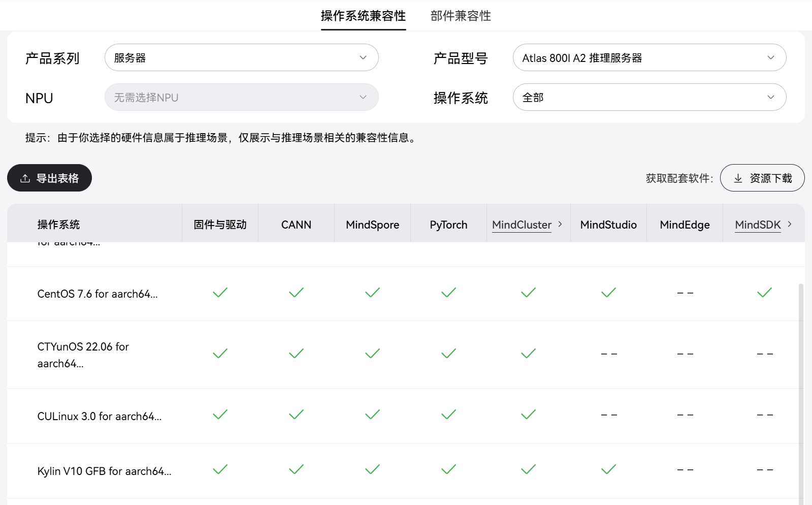Open the 产品系列 dropdown showing 服务器
The height and width of the screenshot is (505, 812).
pos(242,57)
